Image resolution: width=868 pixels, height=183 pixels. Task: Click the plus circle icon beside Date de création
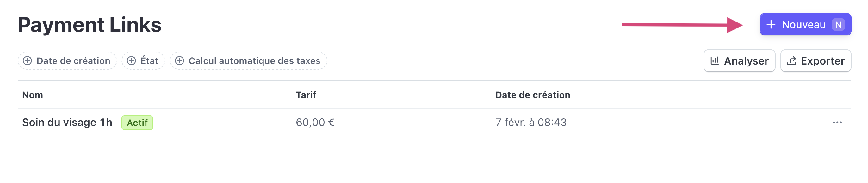[27, 61]
